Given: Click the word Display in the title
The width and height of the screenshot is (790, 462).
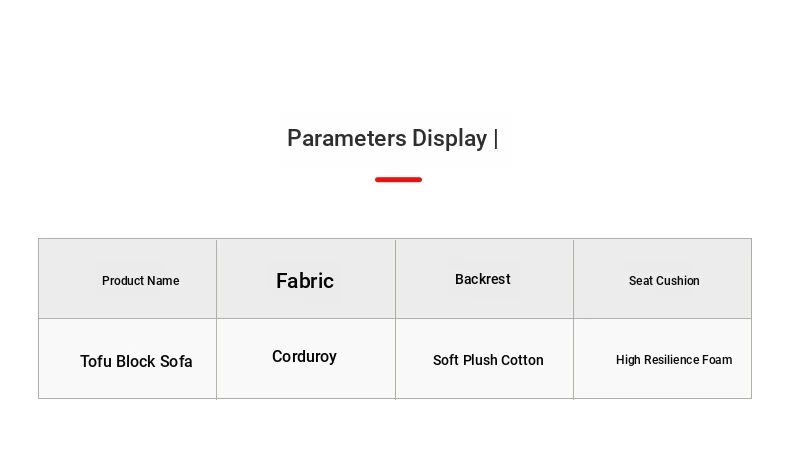Looking at the screenshot, I should [449, 139].
